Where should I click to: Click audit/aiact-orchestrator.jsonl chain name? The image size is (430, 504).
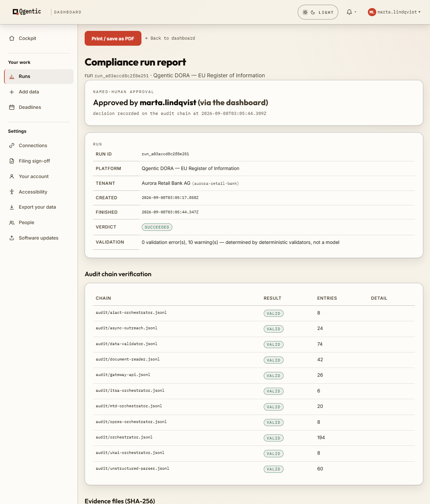click(131, 313)
